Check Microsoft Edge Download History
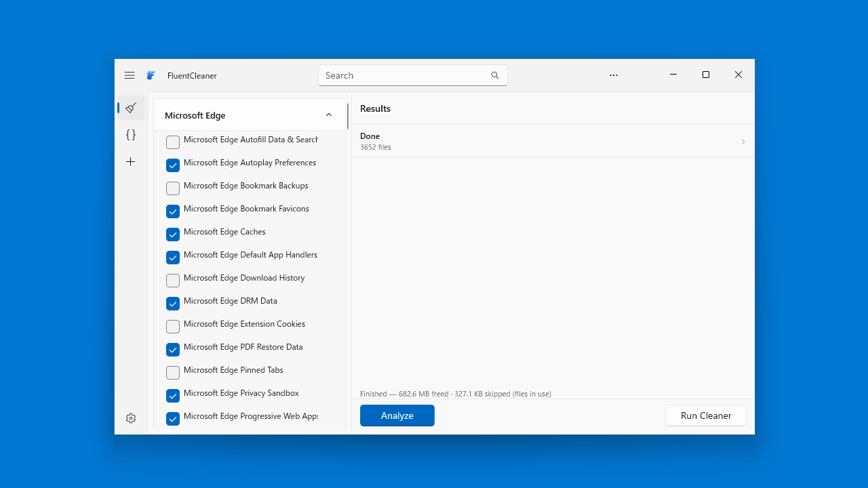The height and width of the screenshot is (488, 868). pyautogui.click(x=173, y=280)
